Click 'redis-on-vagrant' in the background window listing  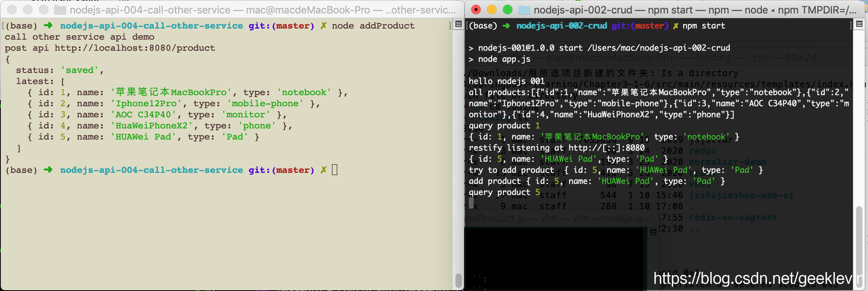click(x=733, y=217)
